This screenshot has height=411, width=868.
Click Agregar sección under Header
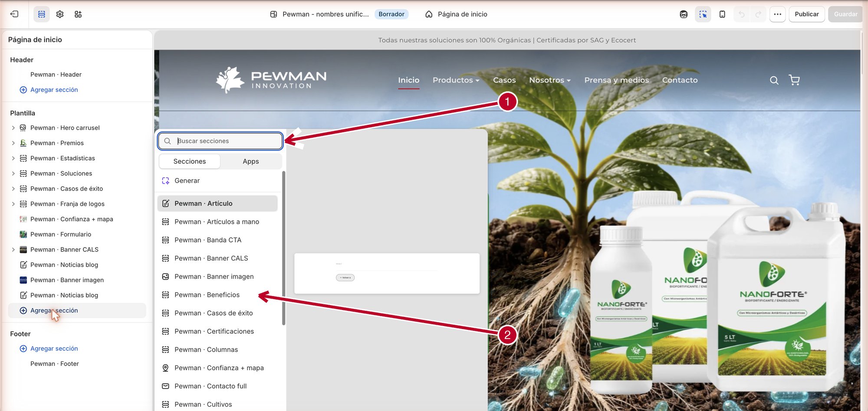pos(49,90)
